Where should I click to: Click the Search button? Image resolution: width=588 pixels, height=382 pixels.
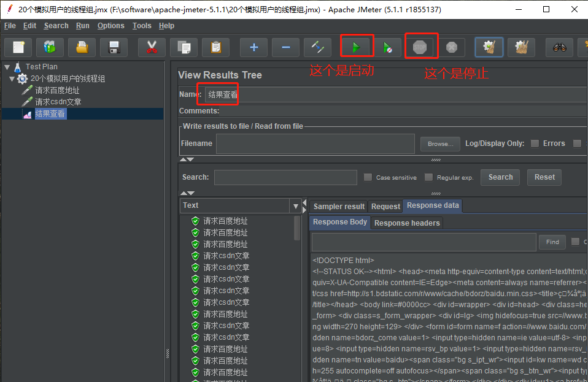(x=500, y=177)
